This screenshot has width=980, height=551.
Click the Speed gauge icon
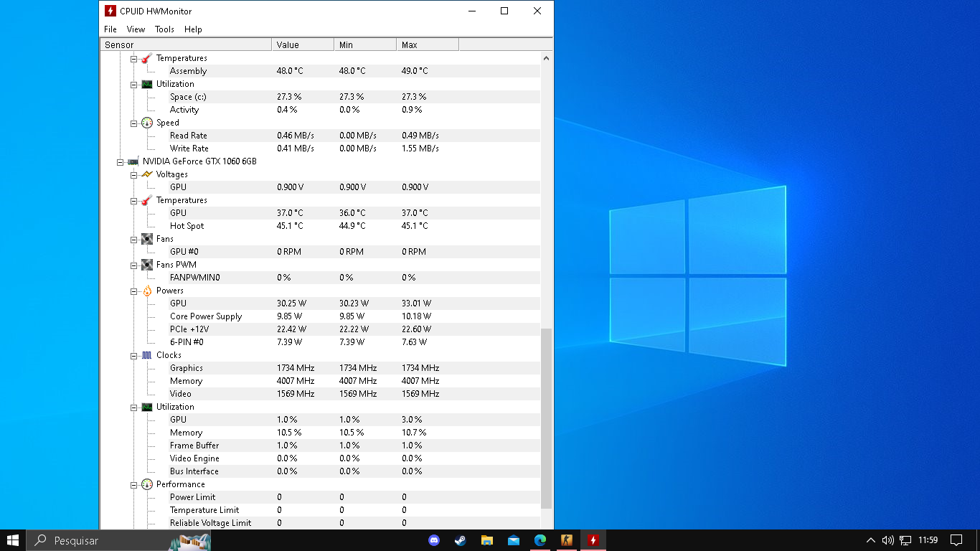pos(147,123)
